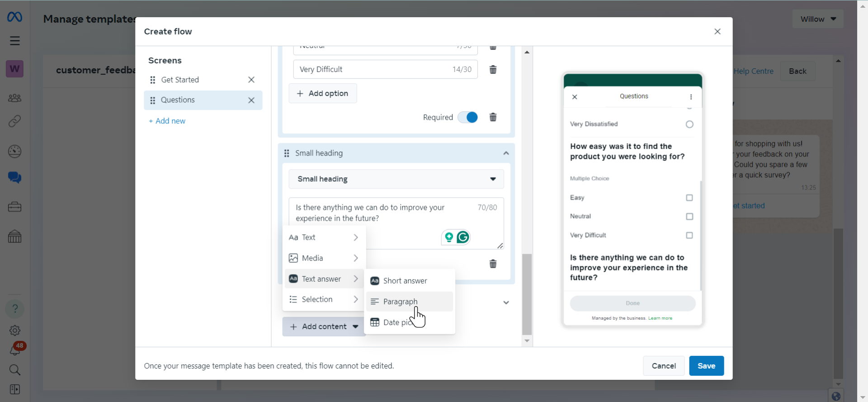This screenshot has height=402, width=868.
Task: Select the purple W account avatar
Action: tap(14, 69)
